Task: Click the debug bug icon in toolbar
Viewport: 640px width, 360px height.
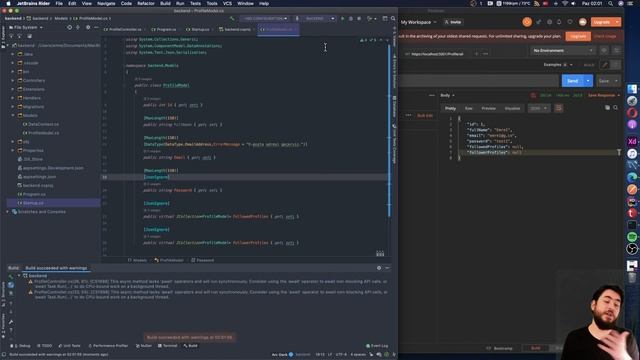Action: click(x=351, y=18)
